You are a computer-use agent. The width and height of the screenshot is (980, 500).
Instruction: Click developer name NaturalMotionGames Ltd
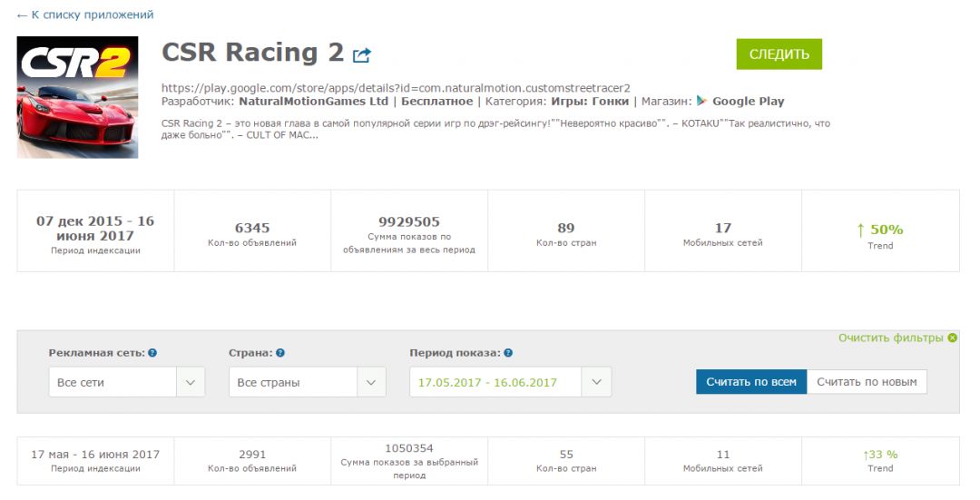tap(314, 102)
